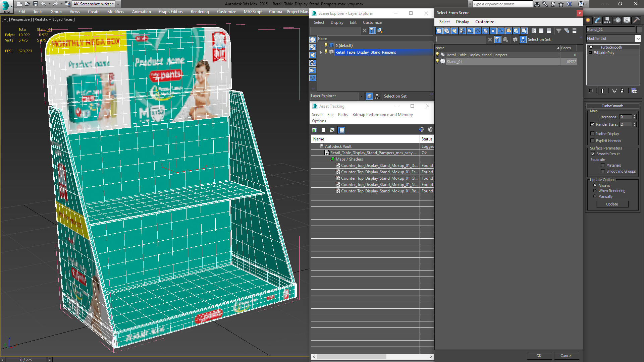Select the When Rendering update option

click(595, 191)
